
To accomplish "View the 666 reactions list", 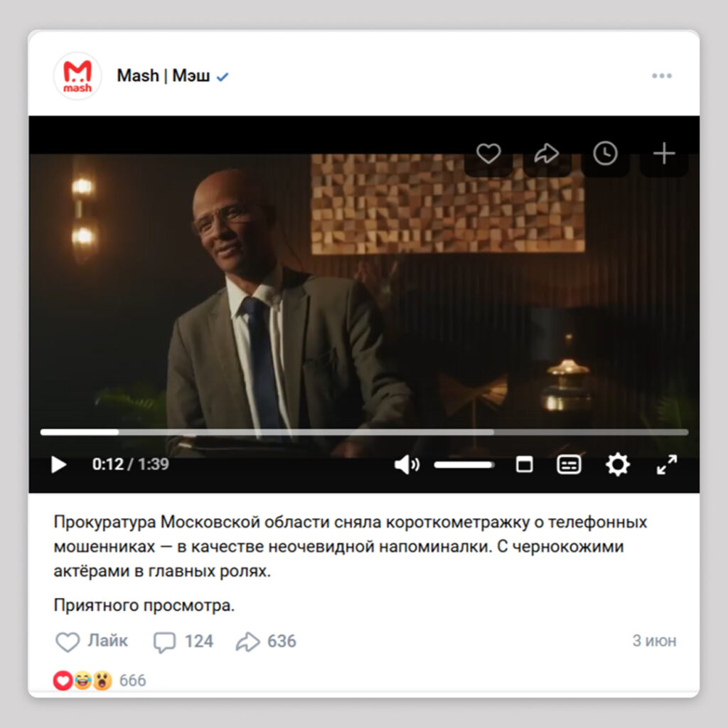I will pyautogui.click(x=100, y=680).
